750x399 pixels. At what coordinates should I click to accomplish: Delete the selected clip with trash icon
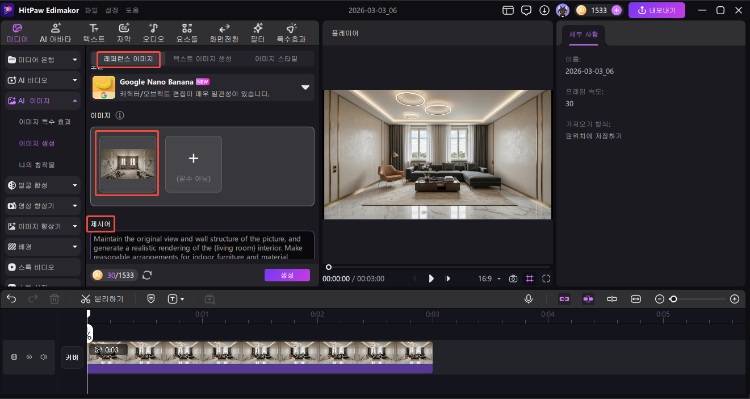tap(55, 299)
